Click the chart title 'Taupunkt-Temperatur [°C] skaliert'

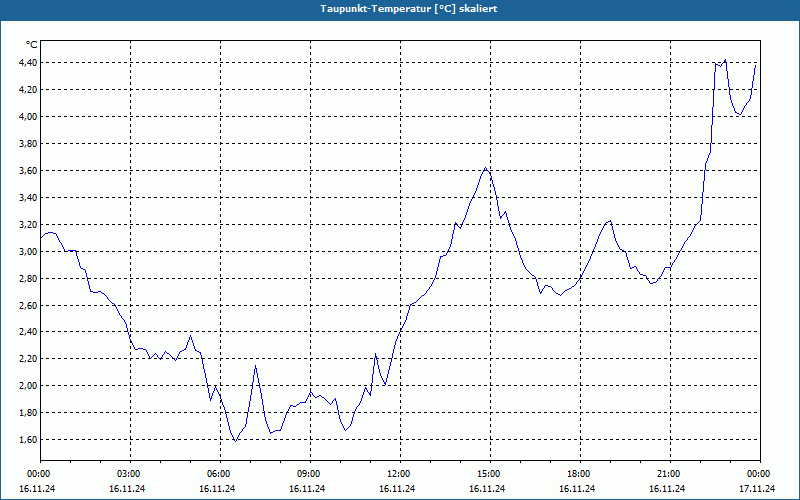click(x=409, y=9)
